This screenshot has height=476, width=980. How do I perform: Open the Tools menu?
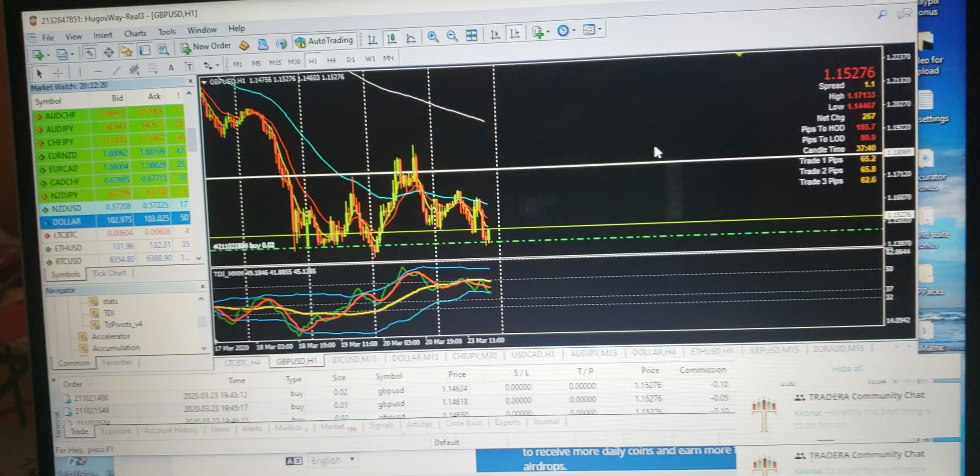167,32
